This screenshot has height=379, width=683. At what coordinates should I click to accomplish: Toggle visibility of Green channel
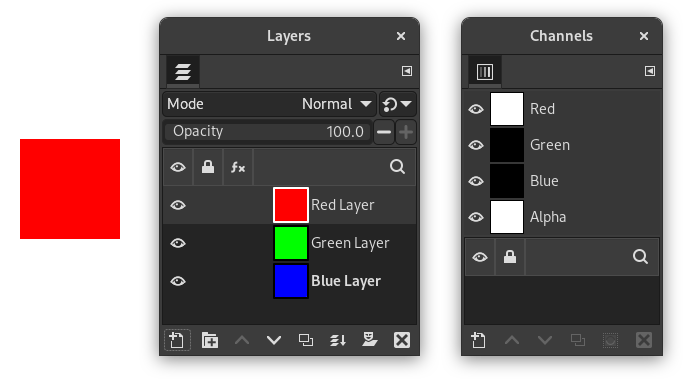(x=476, y=145)
